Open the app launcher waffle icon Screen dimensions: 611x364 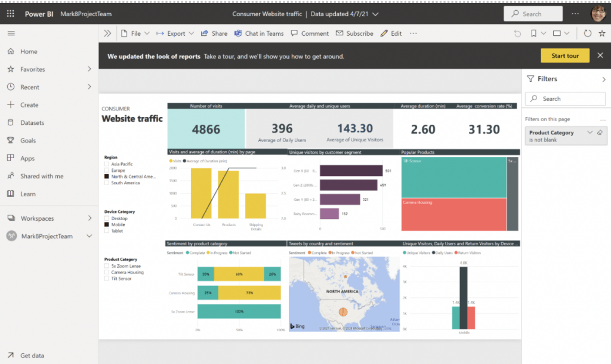click(11, 14)
